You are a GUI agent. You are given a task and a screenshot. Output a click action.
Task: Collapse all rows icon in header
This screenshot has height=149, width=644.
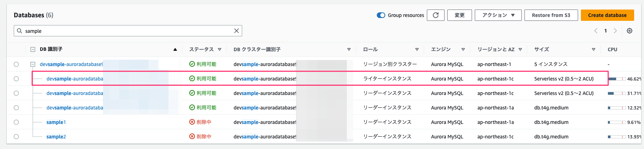[x=33, y=49]
